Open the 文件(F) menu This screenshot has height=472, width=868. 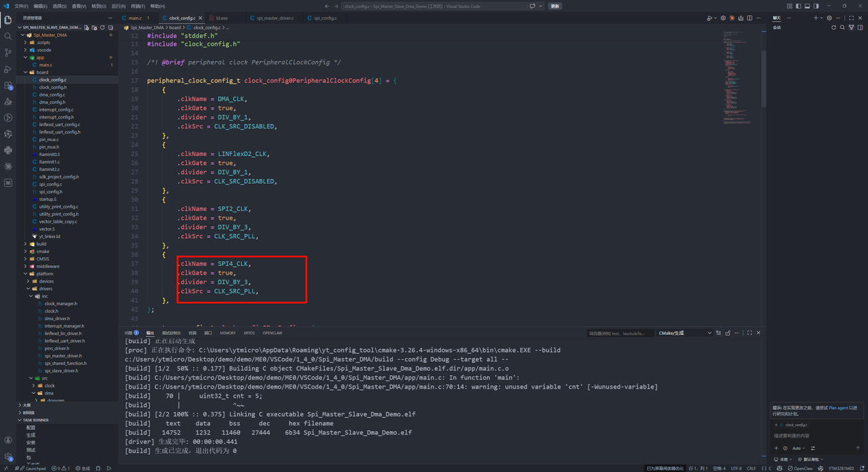(x=22, y=6)
